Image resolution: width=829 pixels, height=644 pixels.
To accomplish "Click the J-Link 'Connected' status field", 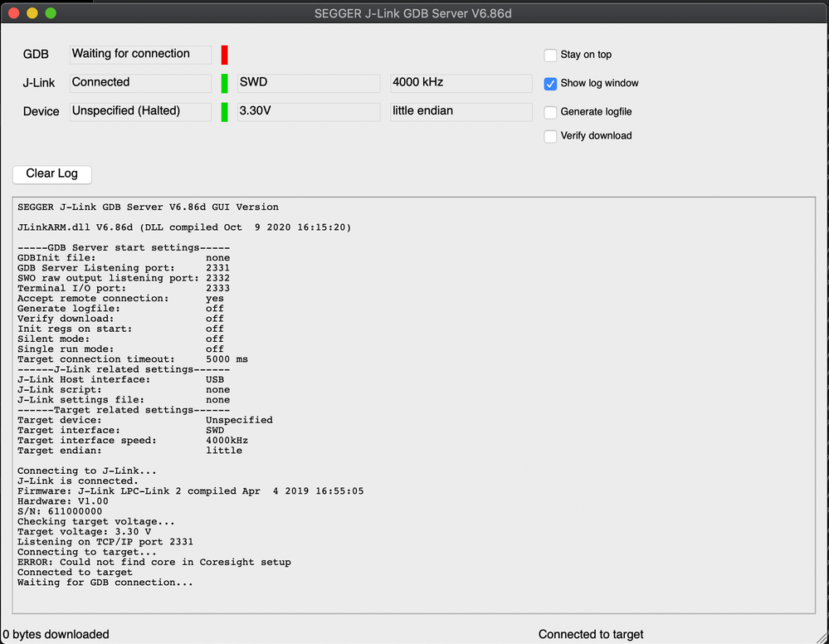I will [x=140, y=83].
